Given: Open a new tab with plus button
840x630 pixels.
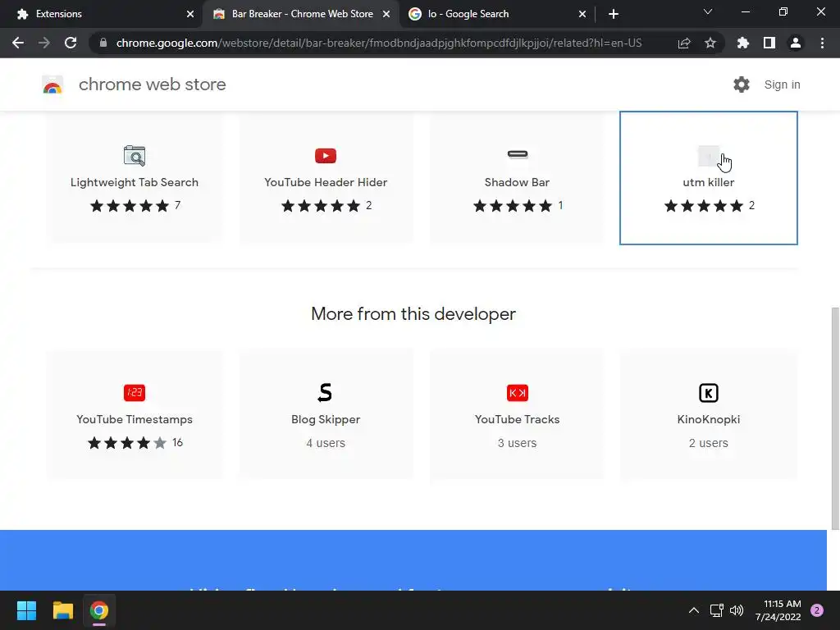Looking at the screenshot, I should [614, 14].
